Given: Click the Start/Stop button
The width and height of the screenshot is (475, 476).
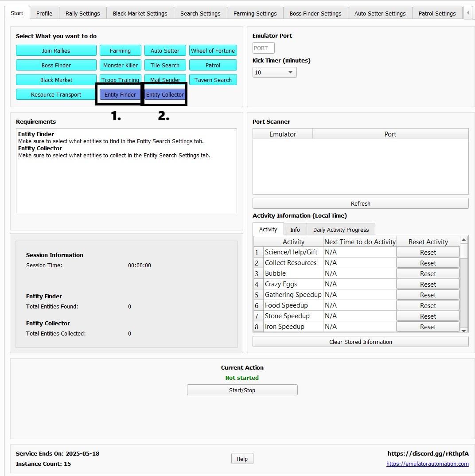Looking at the screenshot, I should [x=242, y=390].
